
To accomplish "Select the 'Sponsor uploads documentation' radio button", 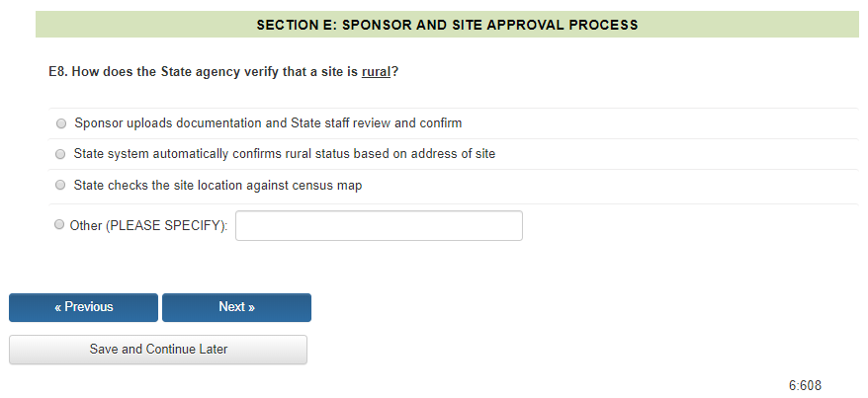I will [62, 123].
